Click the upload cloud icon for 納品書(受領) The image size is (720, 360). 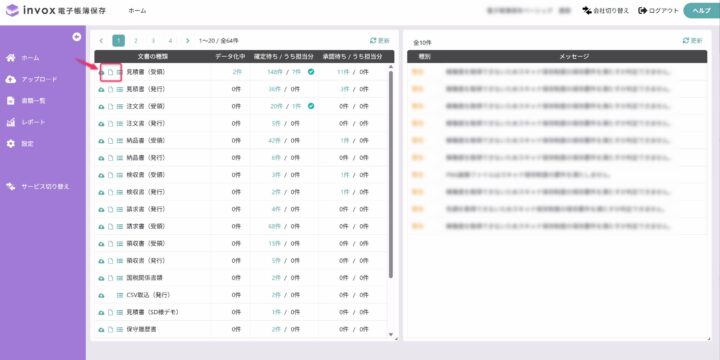click(x=101, y=141)
